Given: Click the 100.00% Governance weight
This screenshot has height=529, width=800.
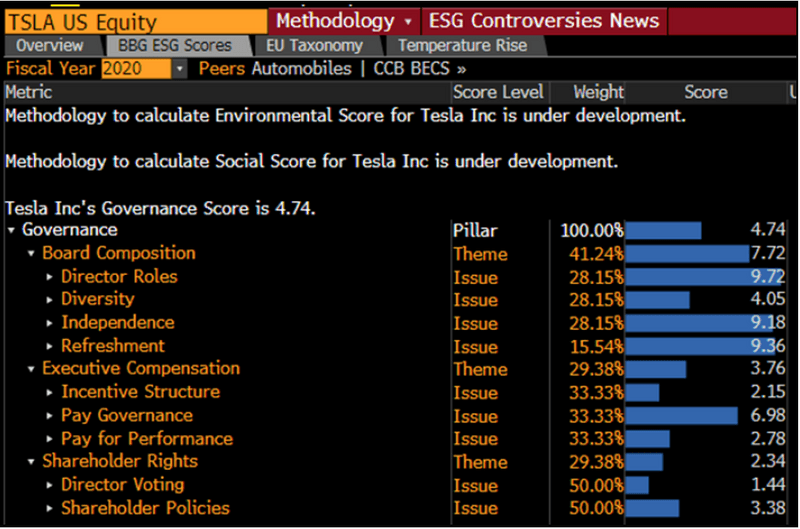Looking at the screenshot, I should tap(592, 231).
